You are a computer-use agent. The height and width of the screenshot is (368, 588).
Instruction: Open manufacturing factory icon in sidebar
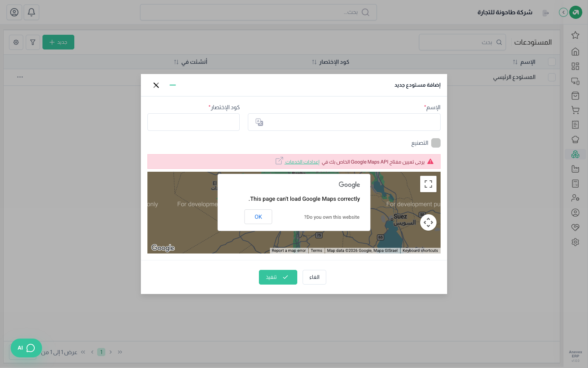(575, 169)
